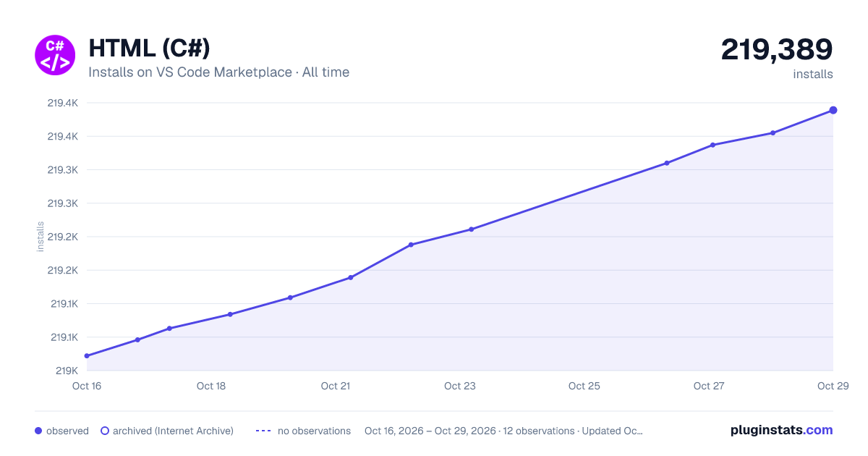Click the 'Oct 29' x-axis label
This screenshot has width=868, height=456.
point(832,386)
